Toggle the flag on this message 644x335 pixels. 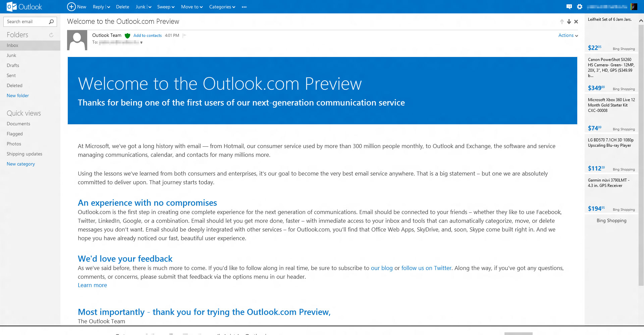pos(184,36)
